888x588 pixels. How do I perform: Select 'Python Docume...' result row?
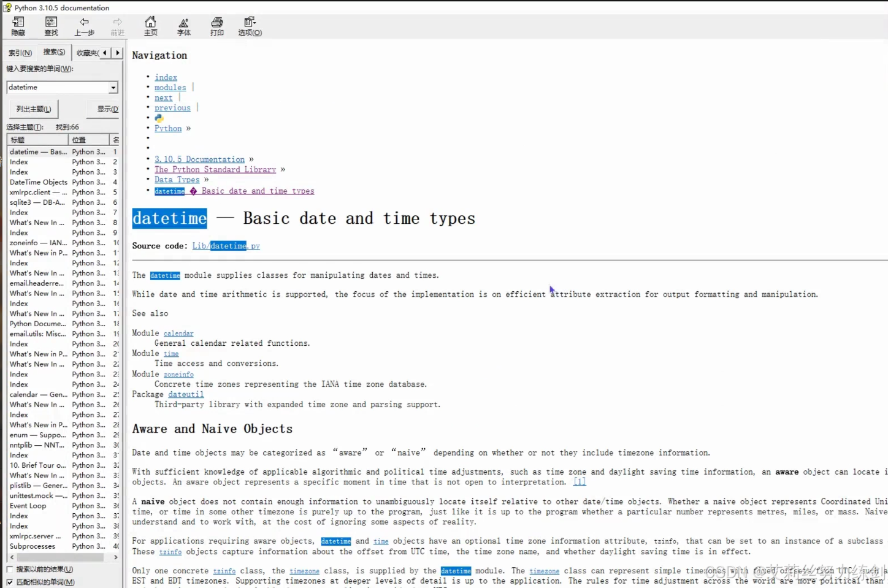(x=63, y=324)
